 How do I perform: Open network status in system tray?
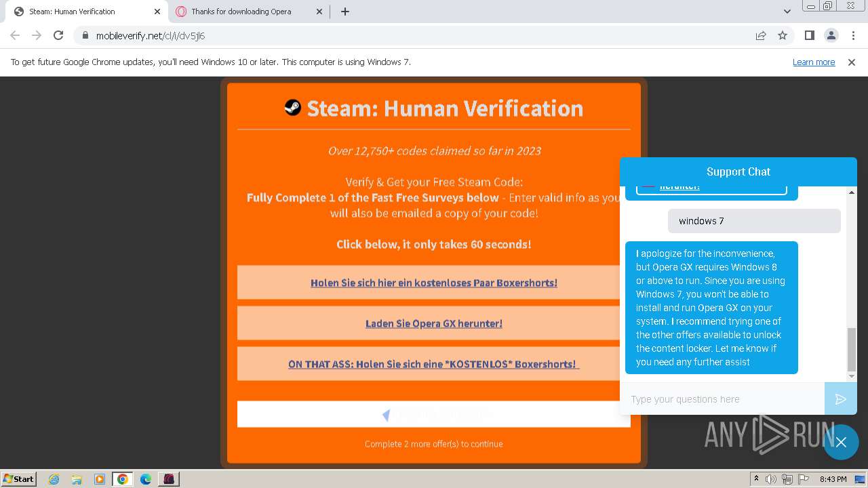(787, 479)
